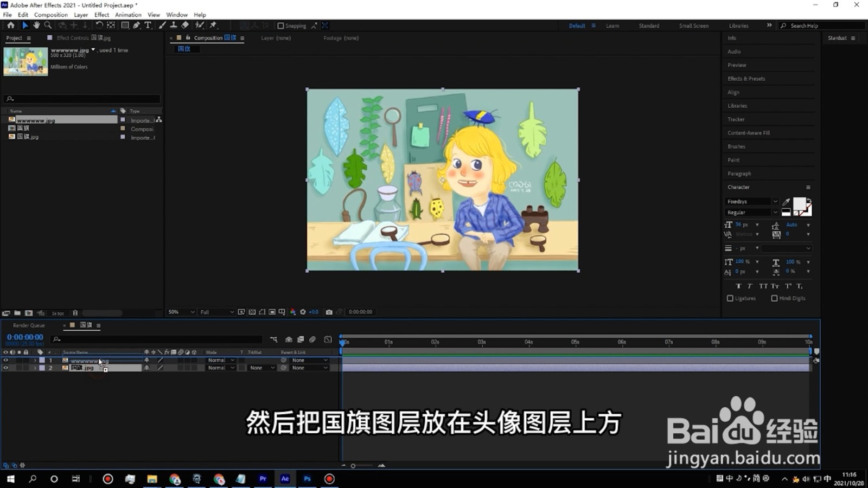The image size is (868, 488).
Task: Select the Selection arrow tool
Action: click(24, 25)
